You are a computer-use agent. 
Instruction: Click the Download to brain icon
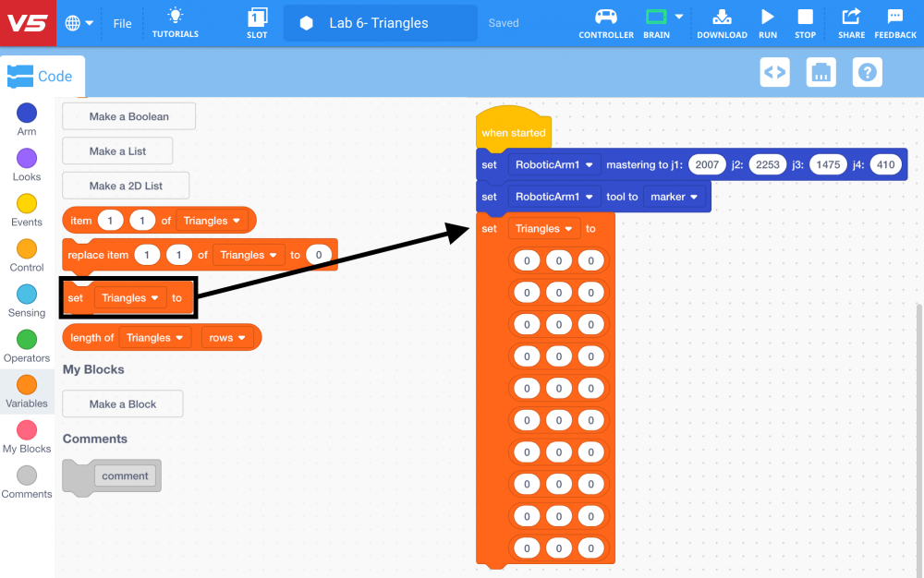(722, 17)
